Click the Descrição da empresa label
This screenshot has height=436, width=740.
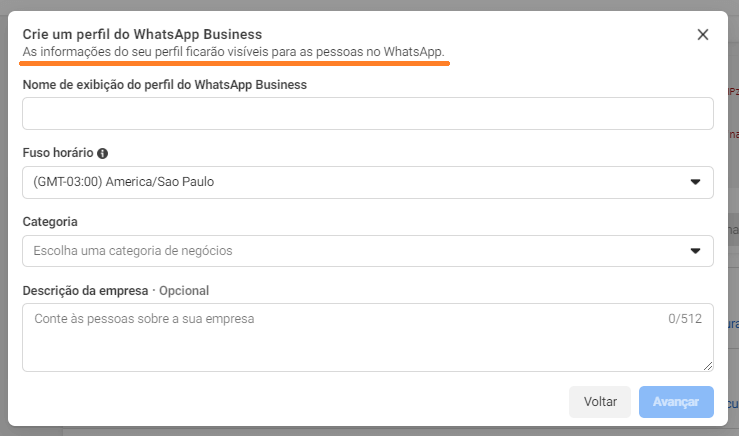click(85, 291)
